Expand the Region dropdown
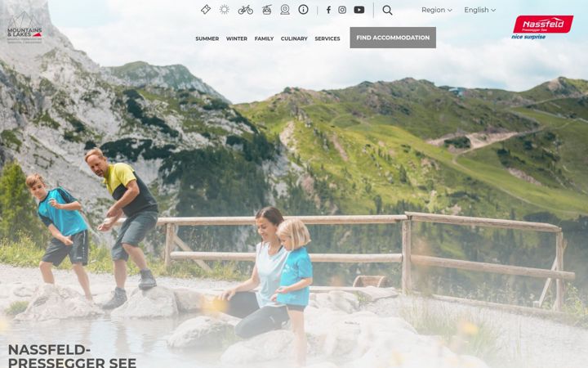588x368 pixels. pos(436,10)
